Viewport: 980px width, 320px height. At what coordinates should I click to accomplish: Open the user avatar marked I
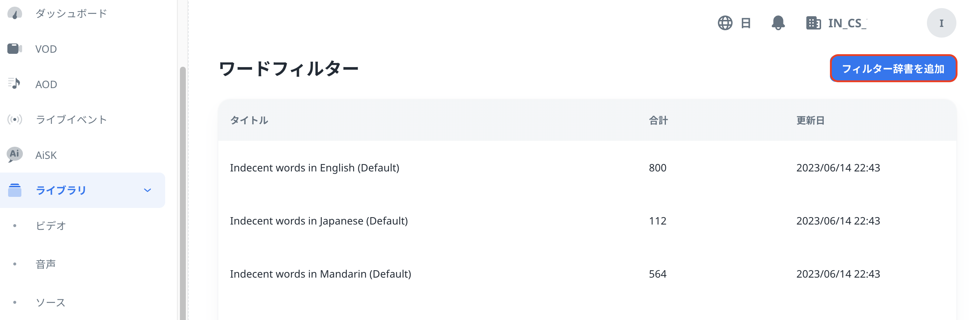tap(941, 23)
